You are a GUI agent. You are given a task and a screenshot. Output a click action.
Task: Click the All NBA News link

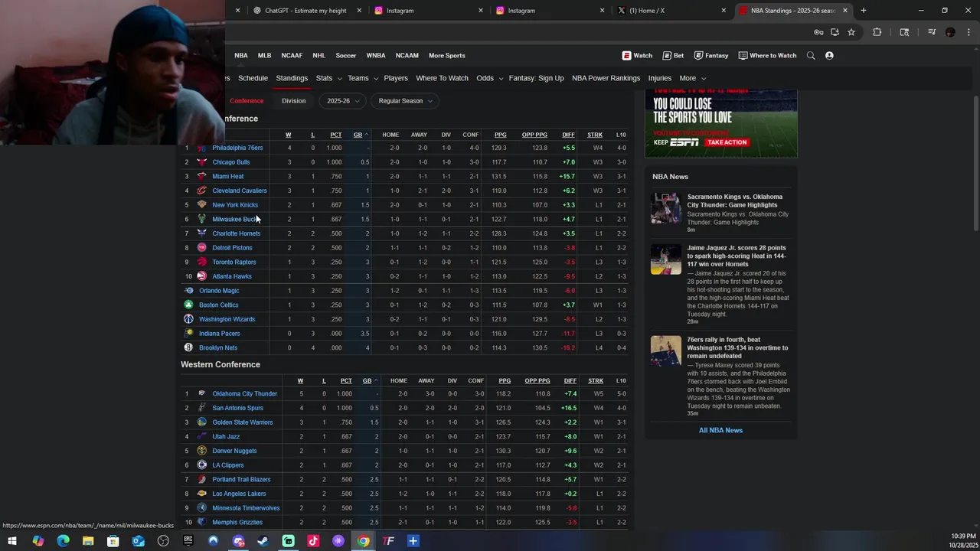(720, 430)
